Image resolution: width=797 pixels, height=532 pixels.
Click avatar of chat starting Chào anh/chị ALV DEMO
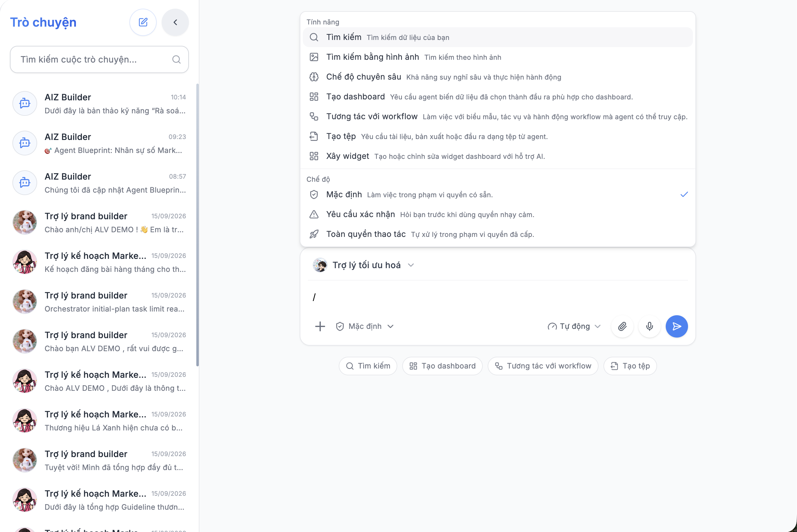tap(25, 223)
